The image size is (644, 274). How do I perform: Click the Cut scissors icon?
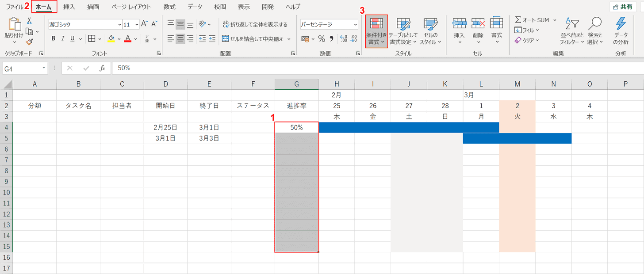point(29,21)
